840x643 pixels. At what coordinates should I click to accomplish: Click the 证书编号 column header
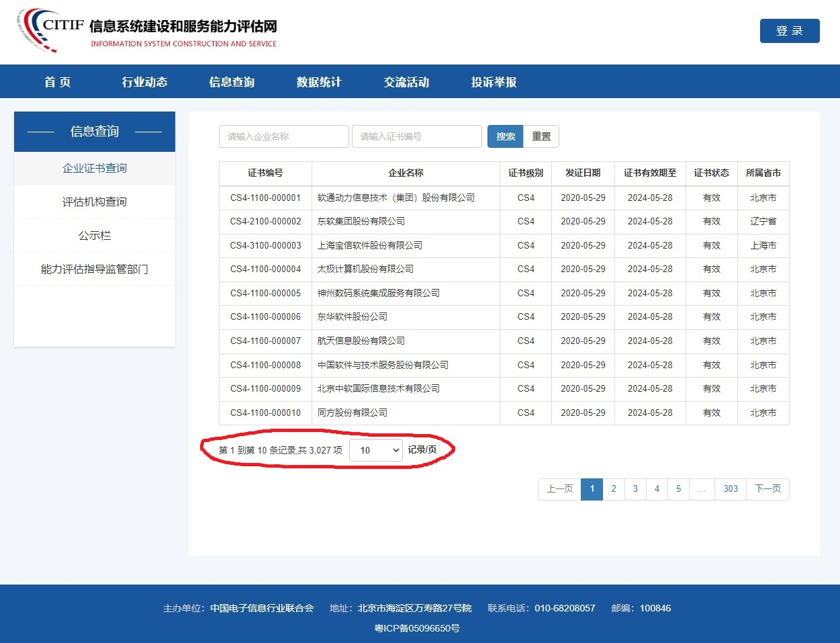pyautogui.click(x=265, y=173)
